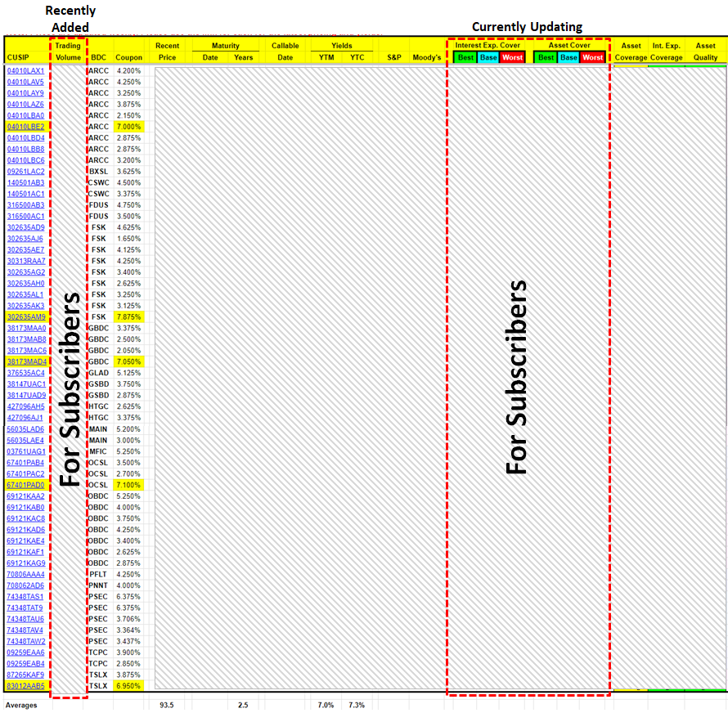Screen dimensions: 728x713
Task: Open CUSIP link 09261LAC2
Action: 26,171
